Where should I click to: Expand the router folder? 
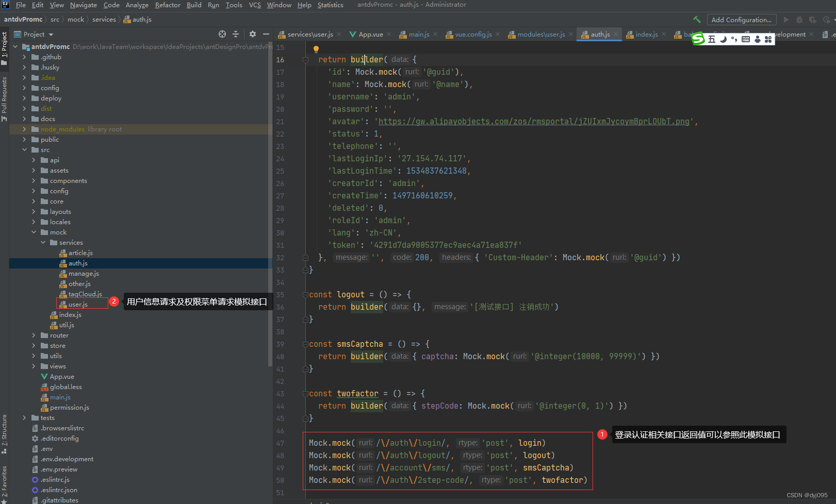[x=34, y=335]
